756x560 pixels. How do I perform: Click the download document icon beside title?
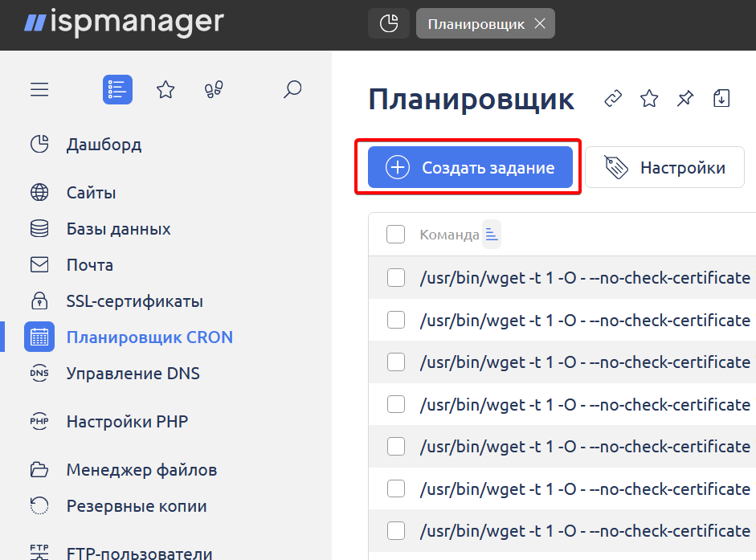pos(721,99)
